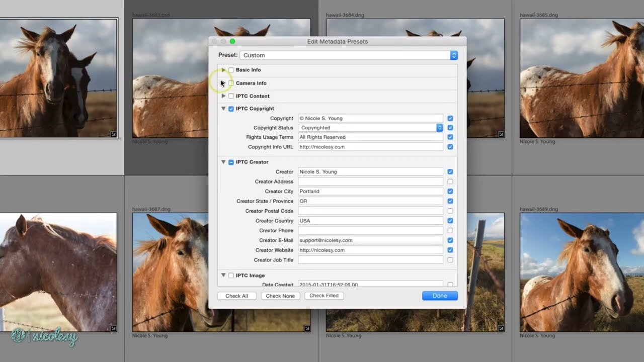644x362 pixels.
Task: Toggle the IPTC Creator section checkbox
Action: click(231, 162)
